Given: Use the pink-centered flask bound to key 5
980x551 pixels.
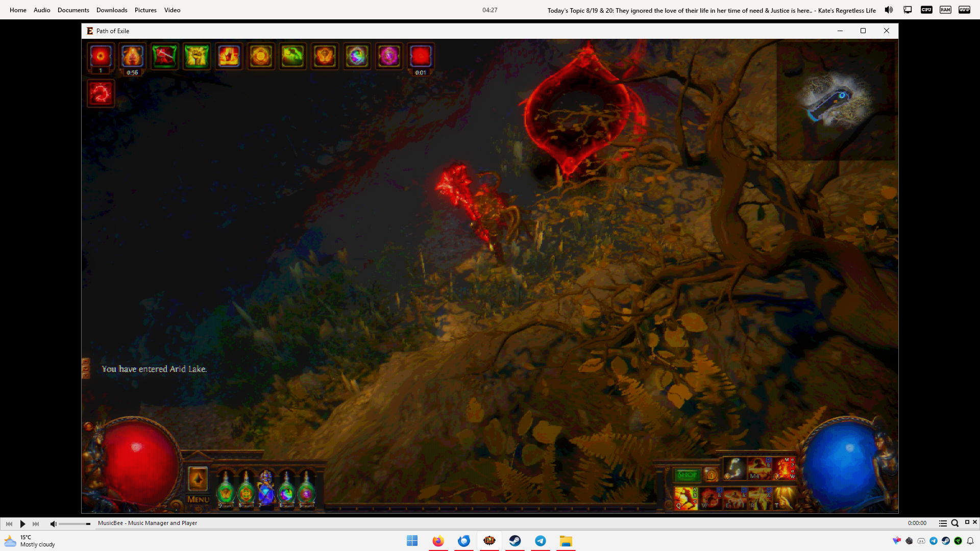Looking at the screenshot, I should point(306,489).
